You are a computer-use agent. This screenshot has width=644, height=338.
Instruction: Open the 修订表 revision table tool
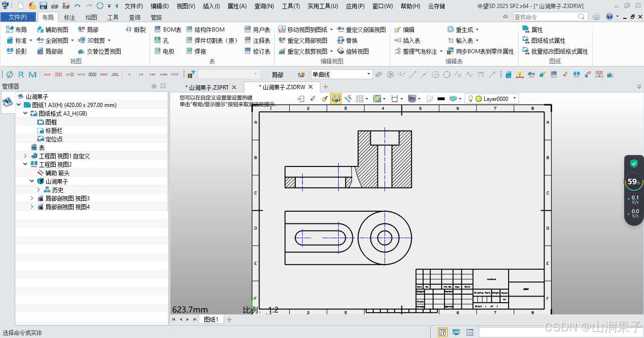point(258,51)
